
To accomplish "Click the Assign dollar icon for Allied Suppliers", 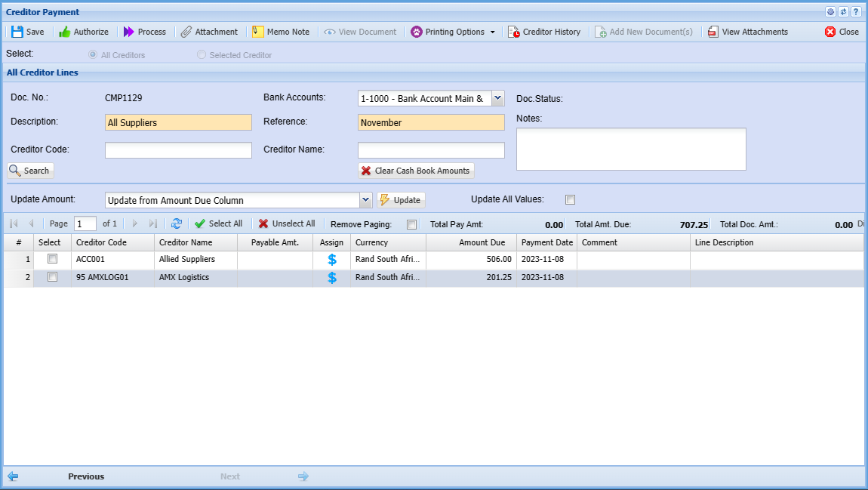I will coord(332,259).
